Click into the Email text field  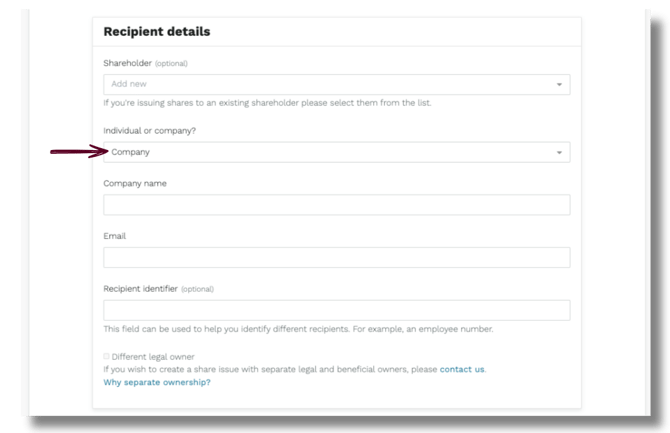336,257
